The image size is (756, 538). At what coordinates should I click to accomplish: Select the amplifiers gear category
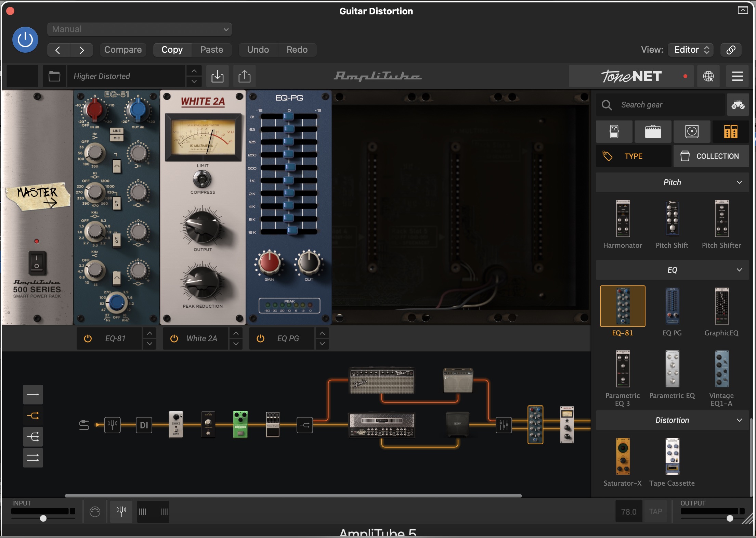653,131
